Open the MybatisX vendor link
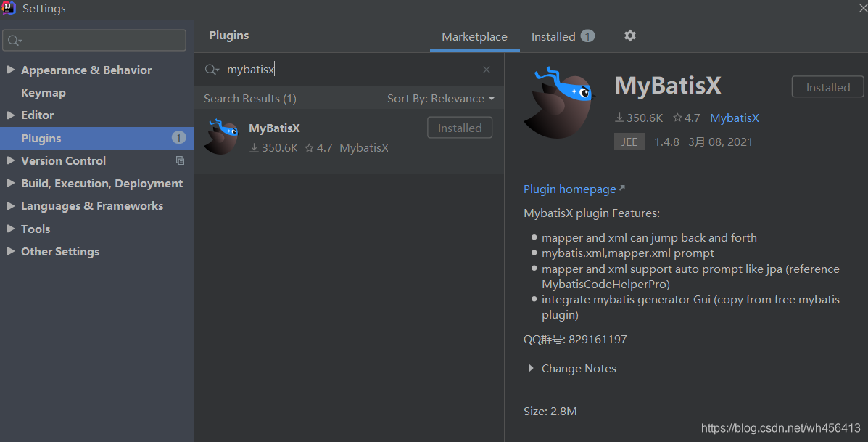This screenshot has width=868, height=442. [735, 118]
